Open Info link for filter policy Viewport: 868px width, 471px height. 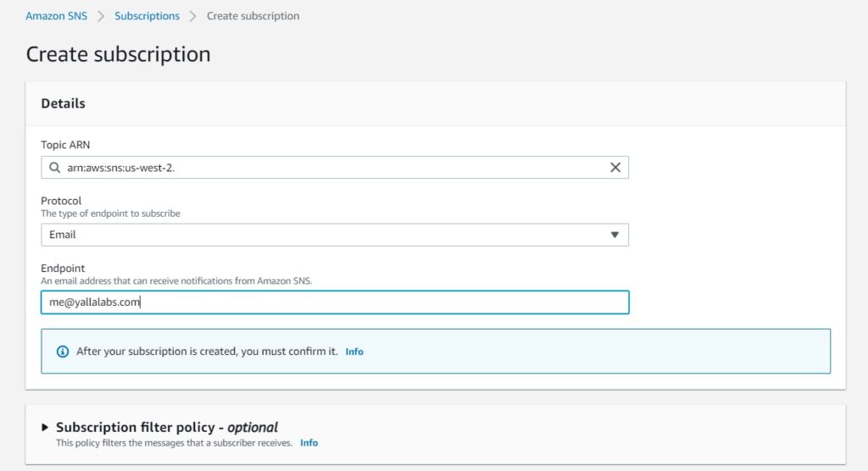pos(309,443)
